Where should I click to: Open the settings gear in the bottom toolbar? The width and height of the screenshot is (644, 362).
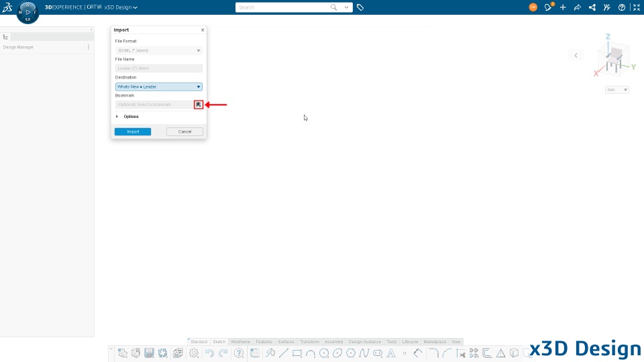point(194,353)
